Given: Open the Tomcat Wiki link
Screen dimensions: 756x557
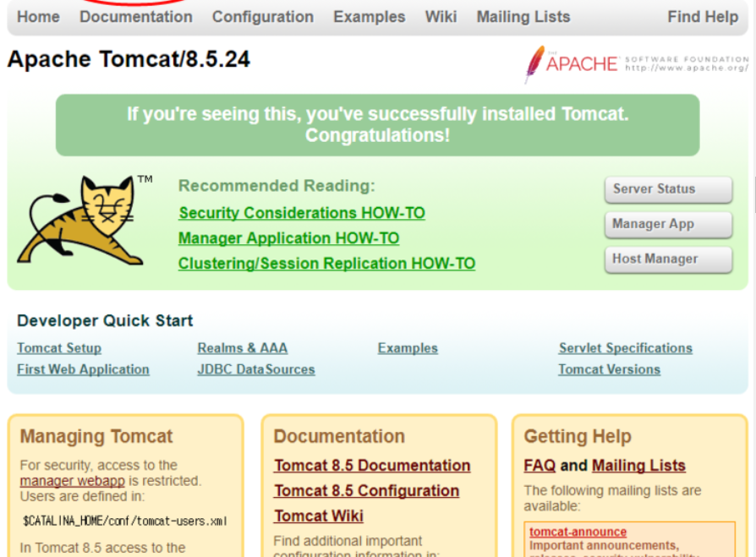Looking at the screenshot, I should (319, 516).
